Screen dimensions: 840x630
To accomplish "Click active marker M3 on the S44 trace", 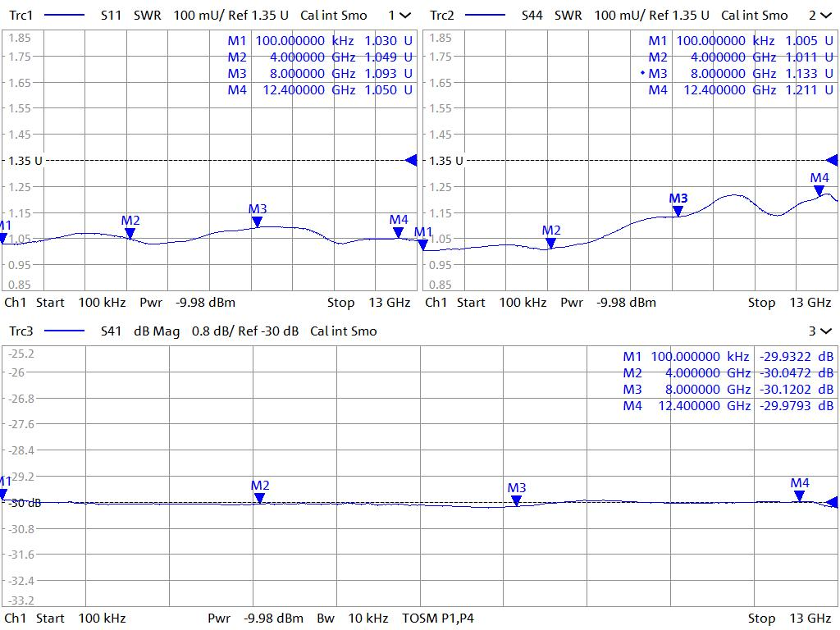I will click(x=678, y=211).
